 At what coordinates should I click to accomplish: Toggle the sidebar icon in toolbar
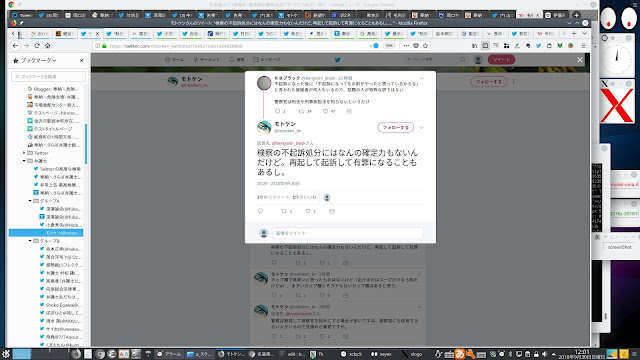pos(485,46)
